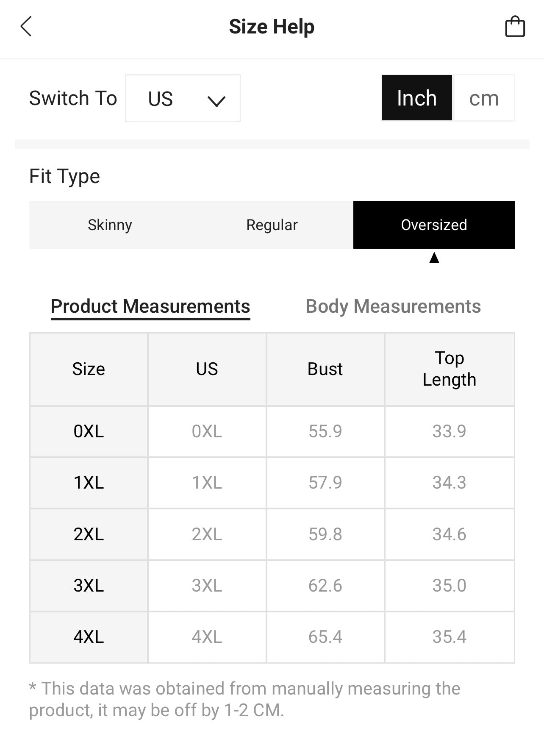
Task: Tap the back arrow icon
Action: pos(26,27)
